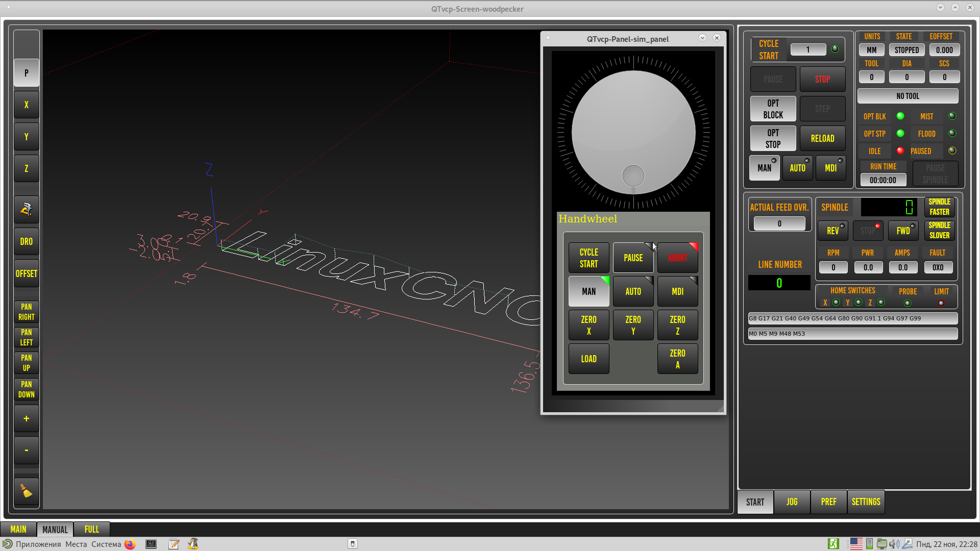The height and width of the screenshot is (551, 980).
Task: Switch to X axis view
Action: coord(26,105)
